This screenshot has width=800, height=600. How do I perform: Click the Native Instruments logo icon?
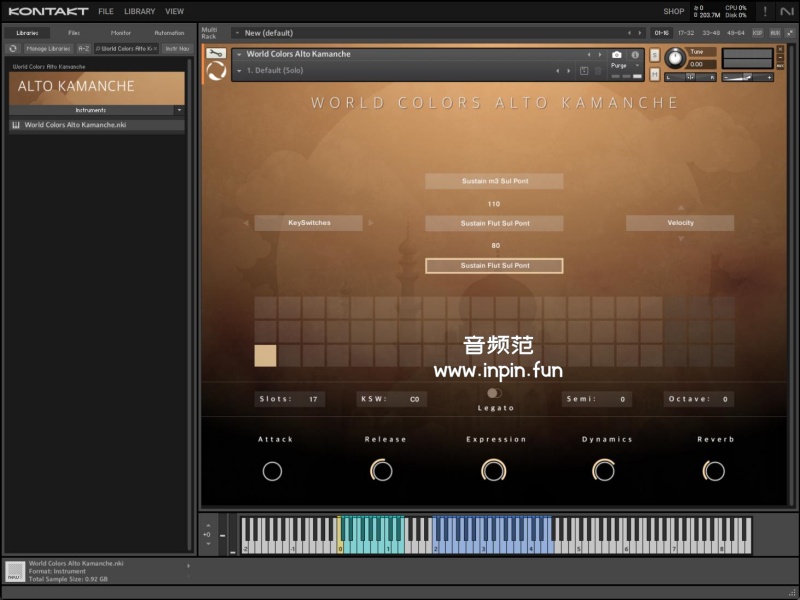[786, 11]
